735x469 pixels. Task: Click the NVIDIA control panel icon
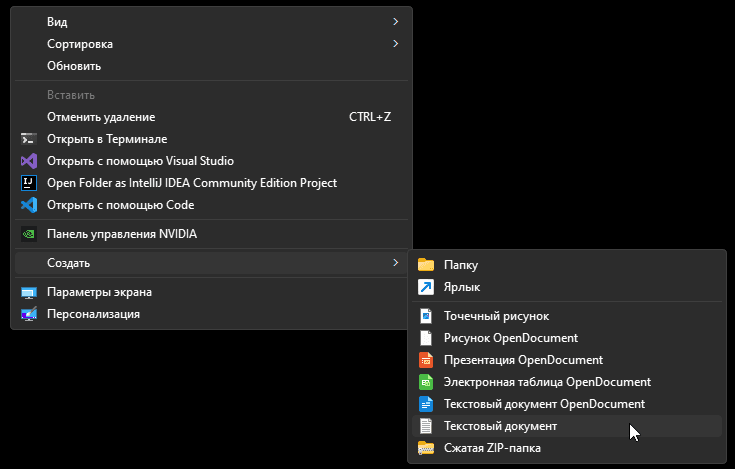pyautogui.click(x=29, y=234)
